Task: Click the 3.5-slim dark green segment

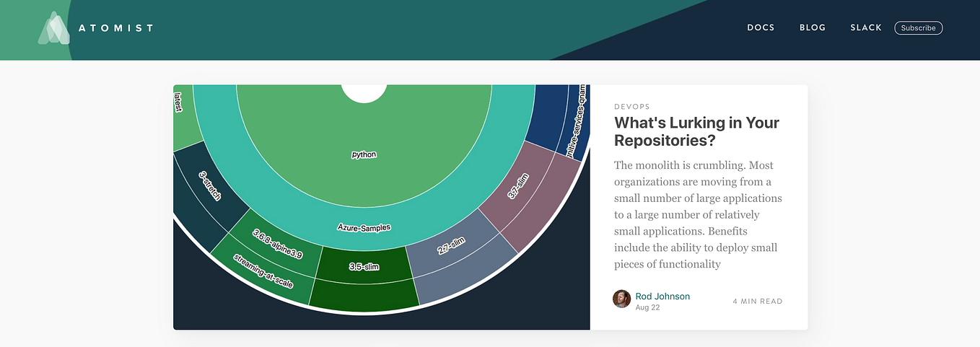Action: pyautogui.click(x=364, y=267)
